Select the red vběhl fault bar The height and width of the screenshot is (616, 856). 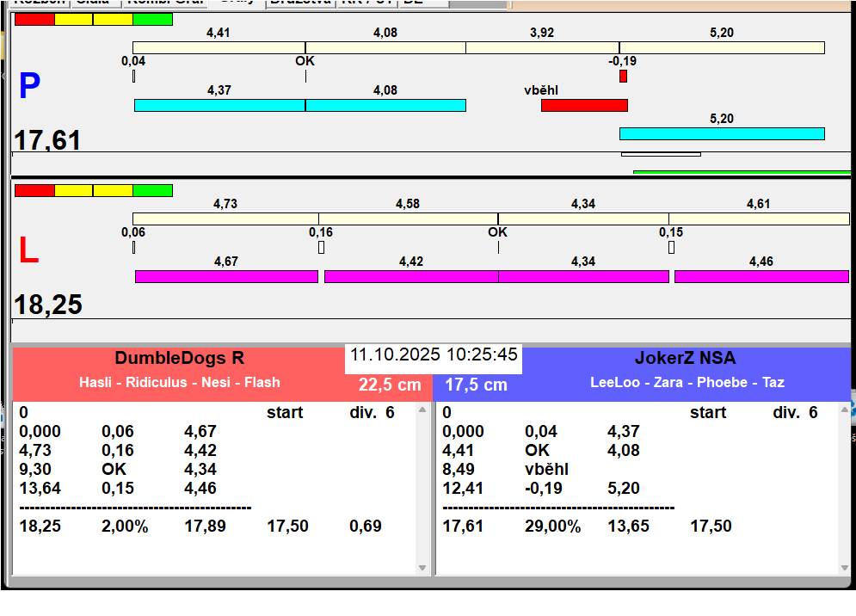pos(584,106)
